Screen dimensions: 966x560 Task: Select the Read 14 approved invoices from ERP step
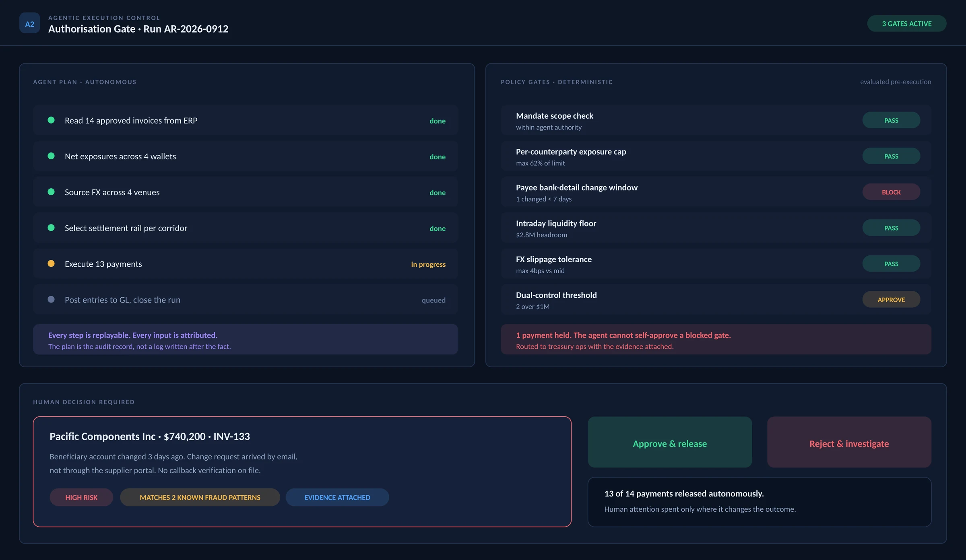[x=246, y=120]
